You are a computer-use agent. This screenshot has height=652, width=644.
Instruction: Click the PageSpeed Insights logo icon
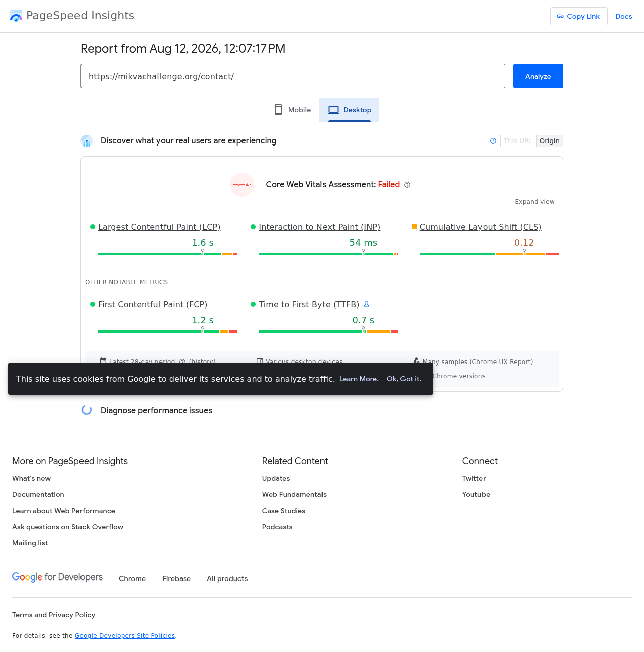pos(16,16)
